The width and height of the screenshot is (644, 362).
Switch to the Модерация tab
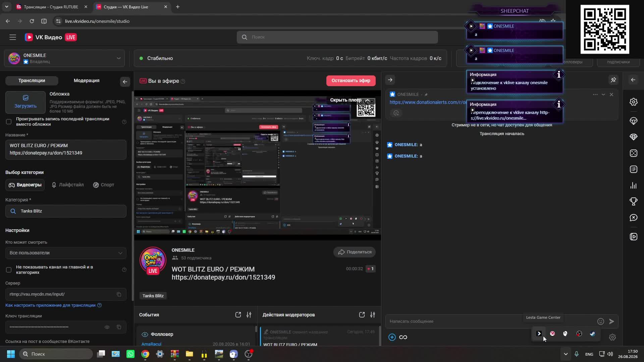coord(87,80)
